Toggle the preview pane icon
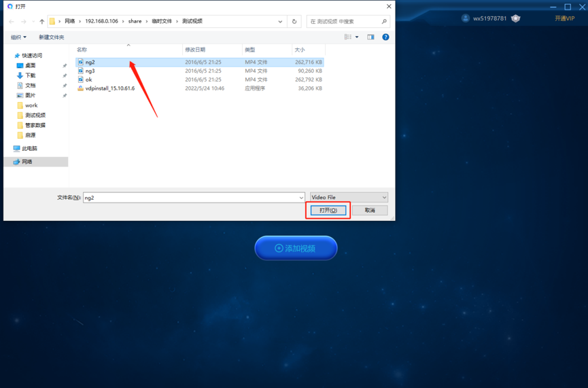This screenshot has width=588, height=388. coord(370,37)
